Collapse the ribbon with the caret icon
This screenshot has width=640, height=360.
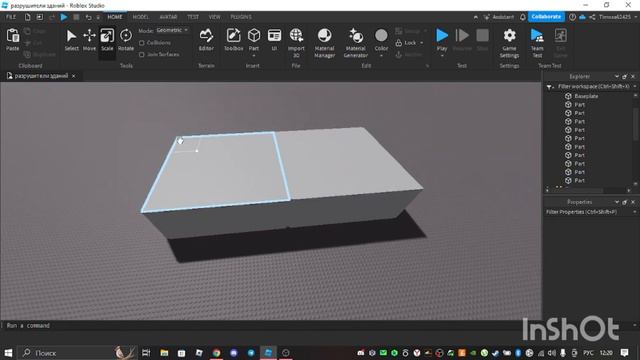[x=476, y=17]
